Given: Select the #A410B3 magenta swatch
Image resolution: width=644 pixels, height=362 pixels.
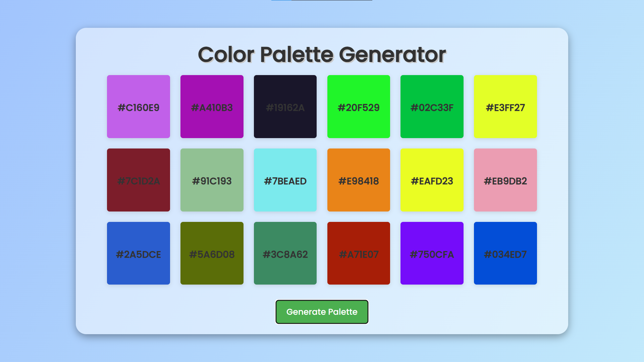Looking at the screenshot, I should click(x=212, y=107).
